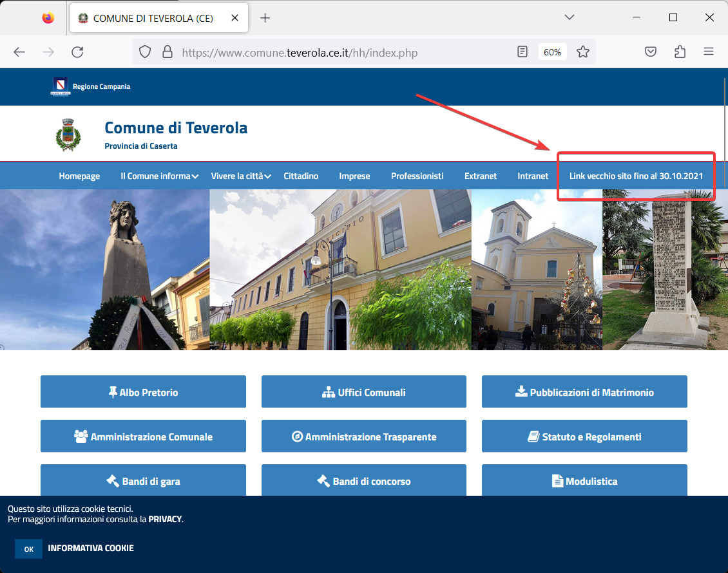This screenshot has width=728, height=573.
Task: Click the shield tracking protection icon
Action: coord(145,52)
